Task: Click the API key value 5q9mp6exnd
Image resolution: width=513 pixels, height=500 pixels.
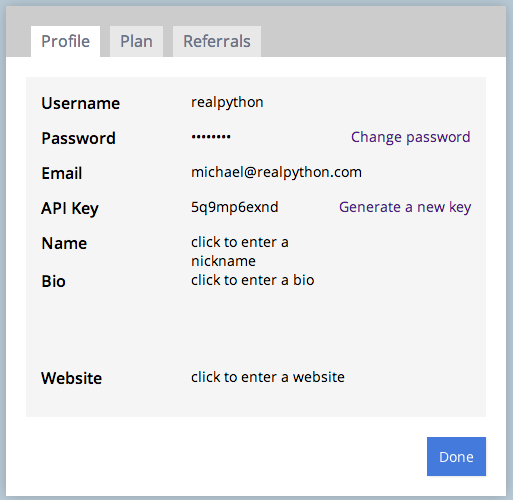Action: (235, 207)
